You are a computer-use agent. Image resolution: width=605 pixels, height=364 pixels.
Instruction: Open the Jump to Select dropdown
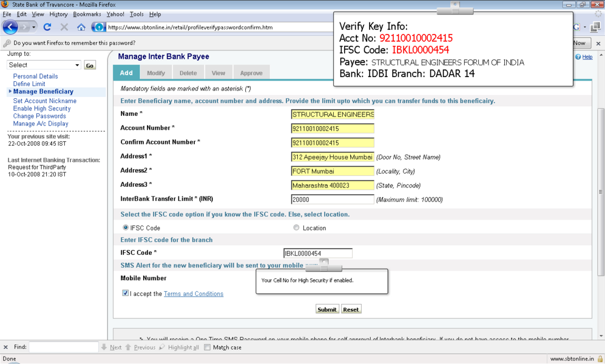(44, 65)
